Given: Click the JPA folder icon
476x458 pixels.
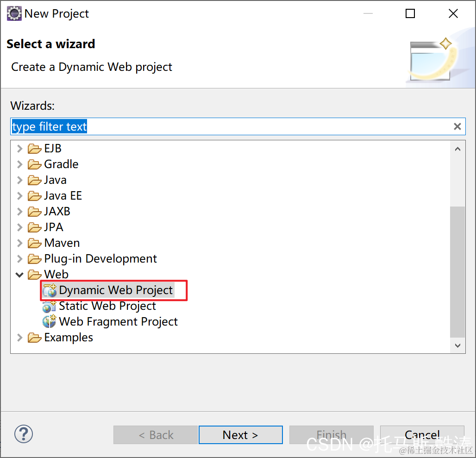Looking at the screenshot, I should tap(34, 227).
